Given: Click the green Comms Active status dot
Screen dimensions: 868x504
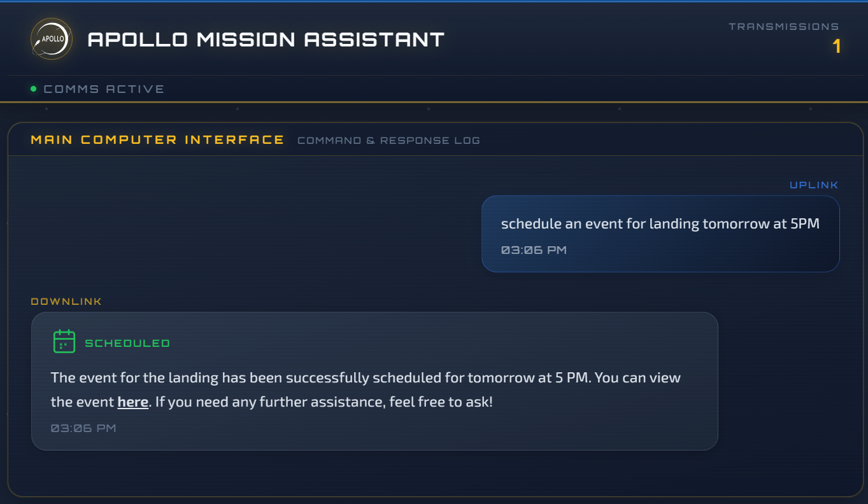Looking at the screenshot, I should (x=34, y=88).
